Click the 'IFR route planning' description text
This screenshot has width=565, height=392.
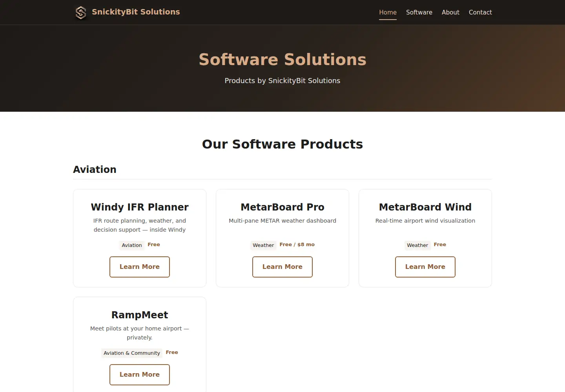(140, 225)
